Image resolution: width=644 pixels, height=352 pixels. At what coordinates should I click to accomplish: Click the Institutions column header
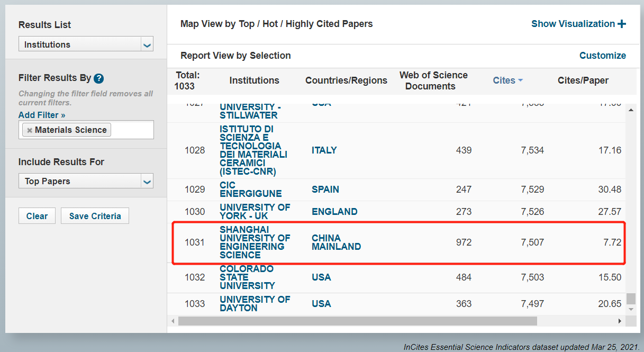pyautogui.click(x=254, y=80)
